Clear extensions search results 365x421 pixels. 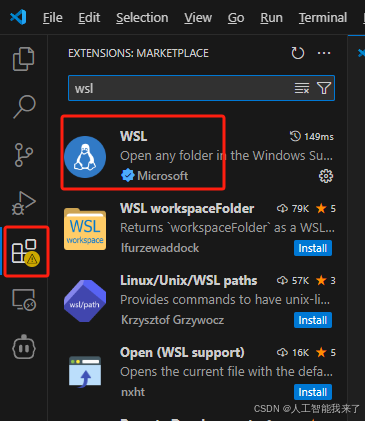(x=302, y=88)
